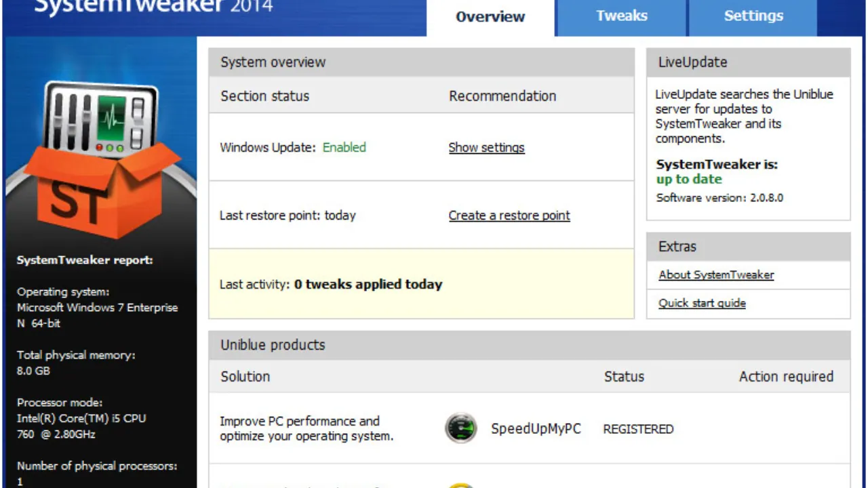The width and height of the screenshot is (868, 488).
Task: Click Create a restore point link
Action: pos(509,216)
